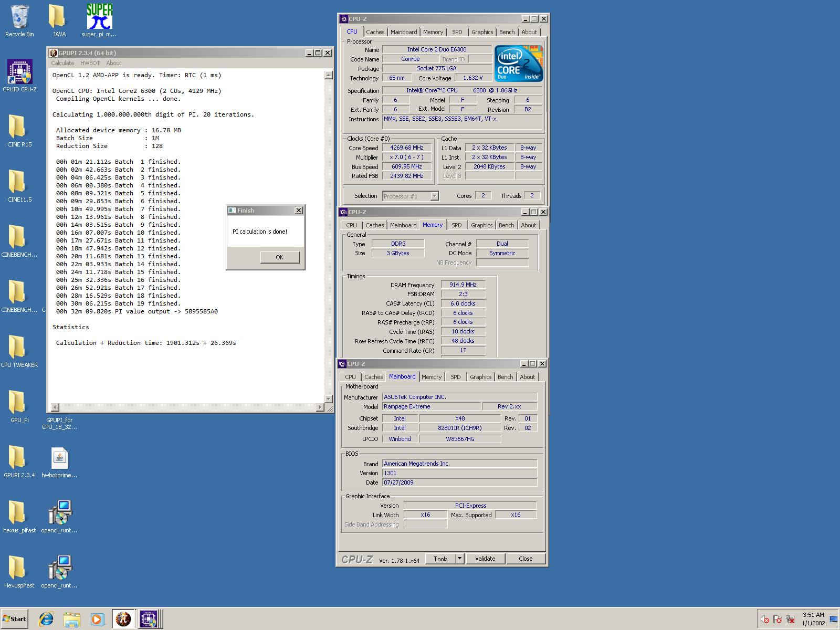This screenshot has width=840, height=630.
Task: Maximize the GPUPI 2.3.4 window
Action: click(318, 53)
